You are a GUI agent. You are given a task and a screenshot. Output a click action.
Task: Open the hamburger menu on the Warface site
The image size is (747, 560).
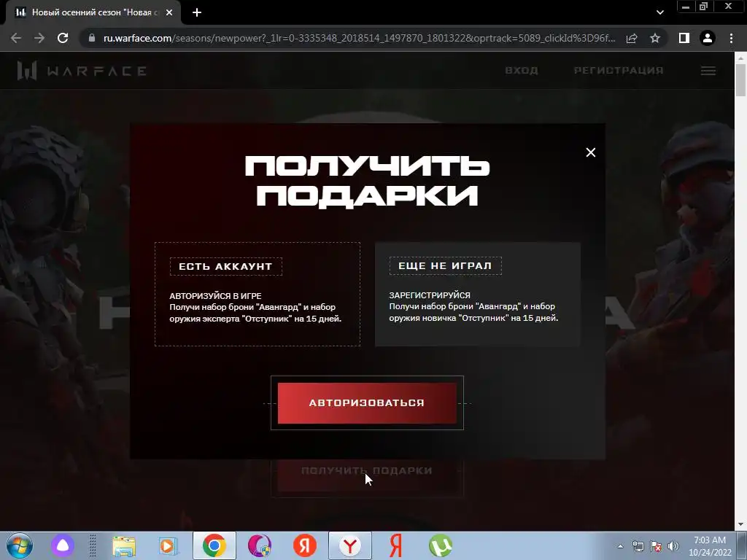[x=708, y=71]
